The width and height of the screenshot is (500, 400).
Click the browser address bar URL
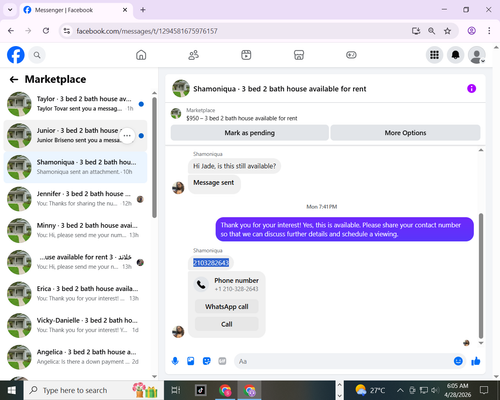click(x=147, y=31)
